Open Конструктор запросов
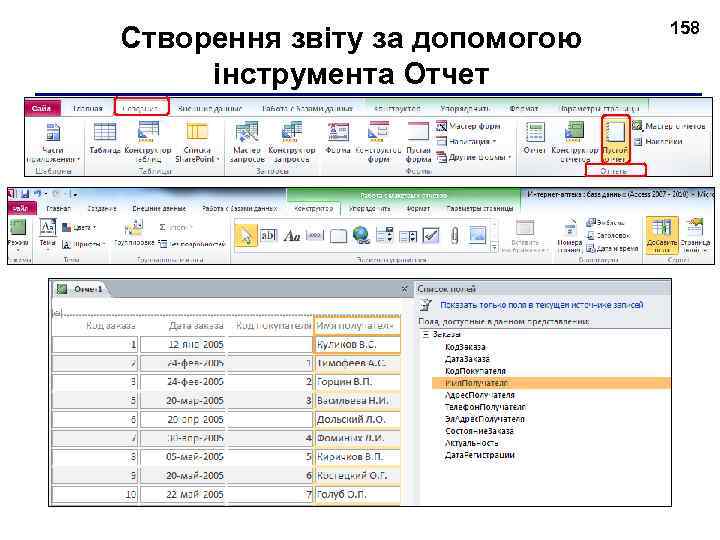The width and height of the screenshot is (720, 540). pyautogui.click(x=292, y=141)
